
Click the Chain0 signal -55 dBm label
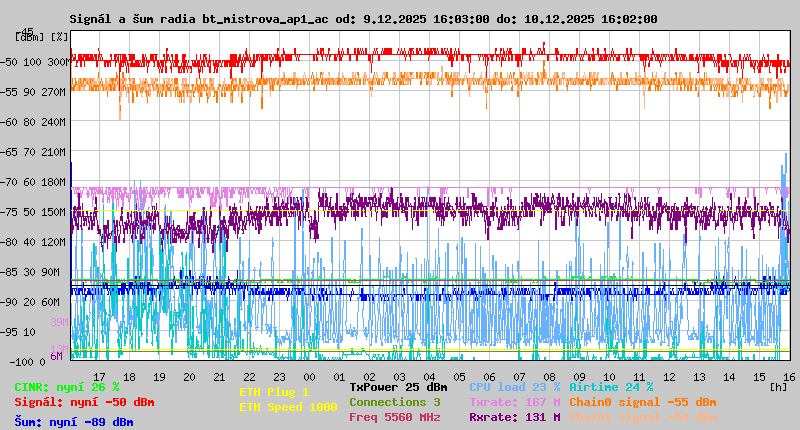pos(642,402)
